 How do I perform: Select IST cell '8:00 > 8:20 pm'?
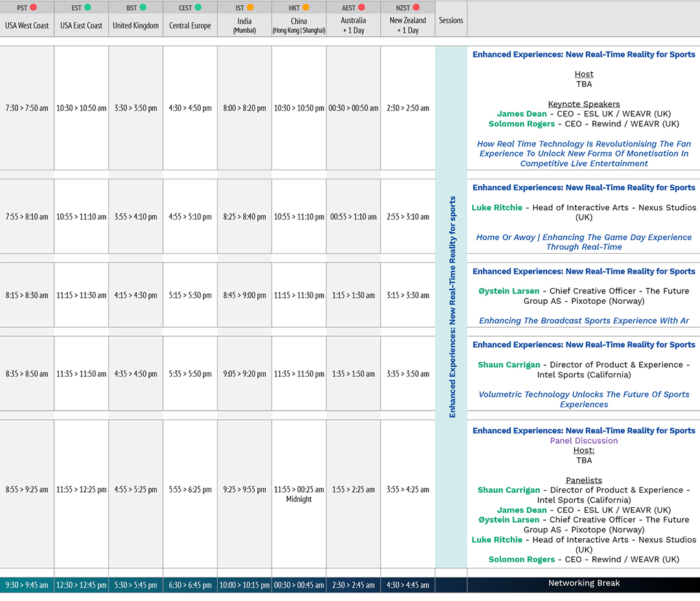click(244, 108)
